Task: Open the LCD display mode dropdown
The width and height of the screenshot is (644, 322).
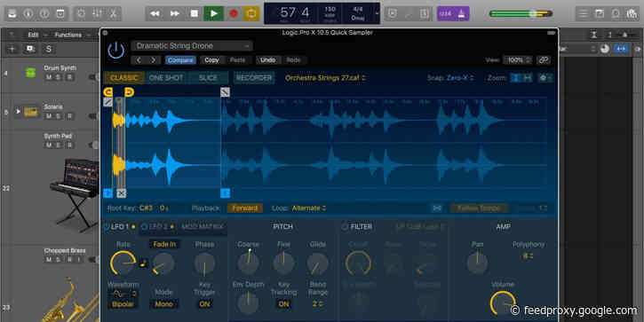Action: (377, 13)
